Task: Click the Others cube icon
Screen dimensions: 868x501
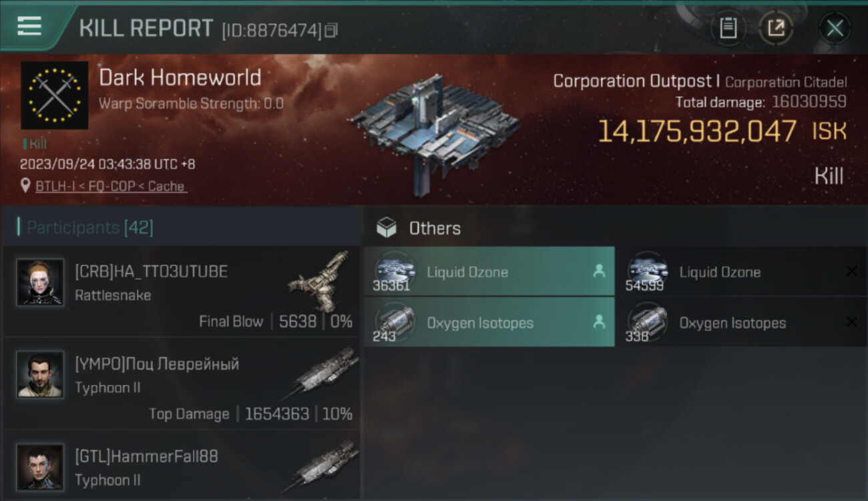Action: (387, 228)
